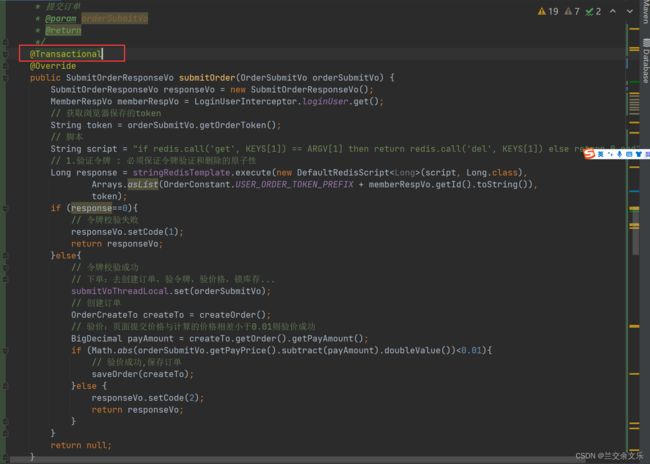Collapse the submitOrder method fold marker

click(x=5, y=78)
